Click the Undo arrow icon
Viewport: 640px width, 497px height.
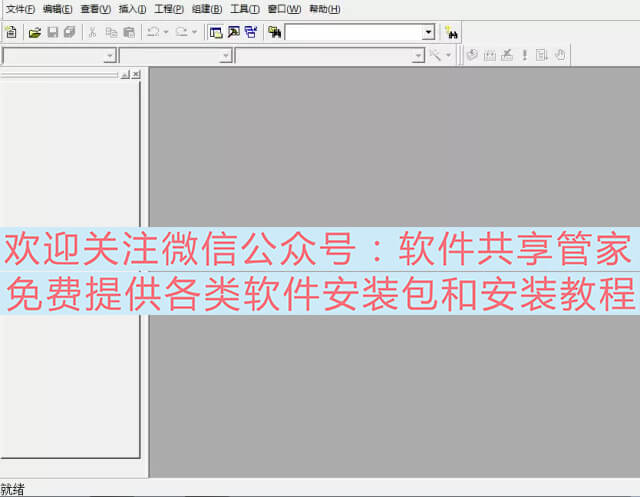point(153,32)
